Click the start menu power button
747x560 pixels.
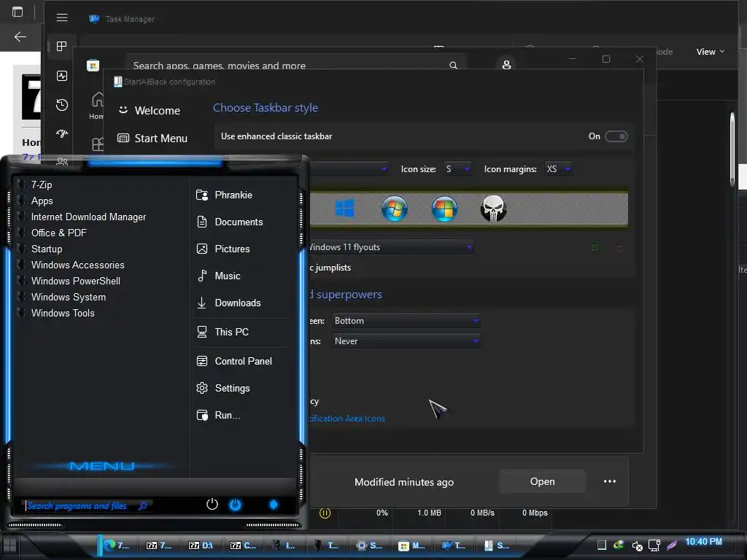pos(212,504)
